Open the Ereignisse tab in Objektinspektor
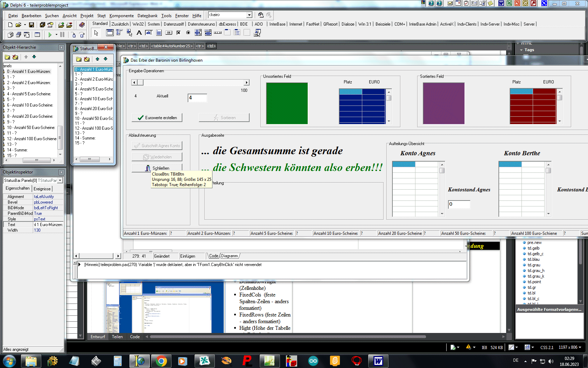Image resolution: width=588 pixels, height=368 pixels. coord(42,189)
